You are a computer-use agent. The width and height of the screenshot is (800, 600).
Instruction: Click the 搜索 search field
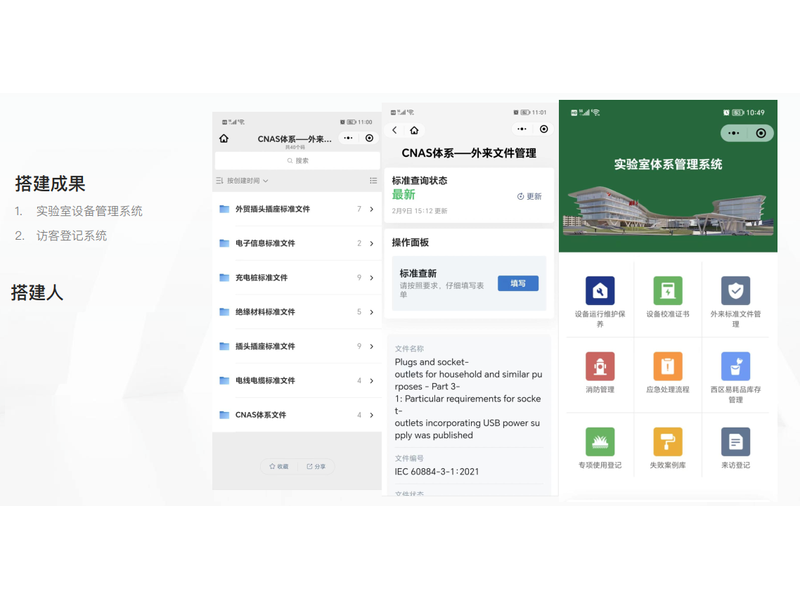tap(297, 160)
